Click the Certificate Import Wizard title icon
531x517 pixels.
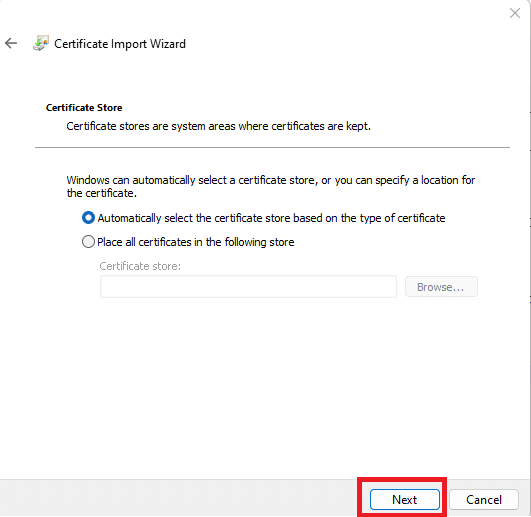click(x=41, y=43)
